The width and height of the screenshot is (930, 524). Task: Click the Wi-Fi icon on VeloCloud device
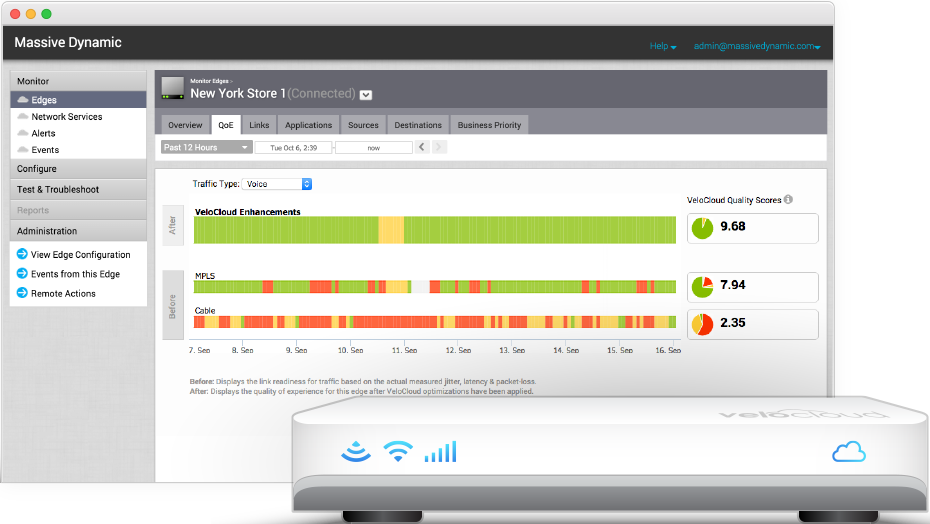[x=398, y=451]
